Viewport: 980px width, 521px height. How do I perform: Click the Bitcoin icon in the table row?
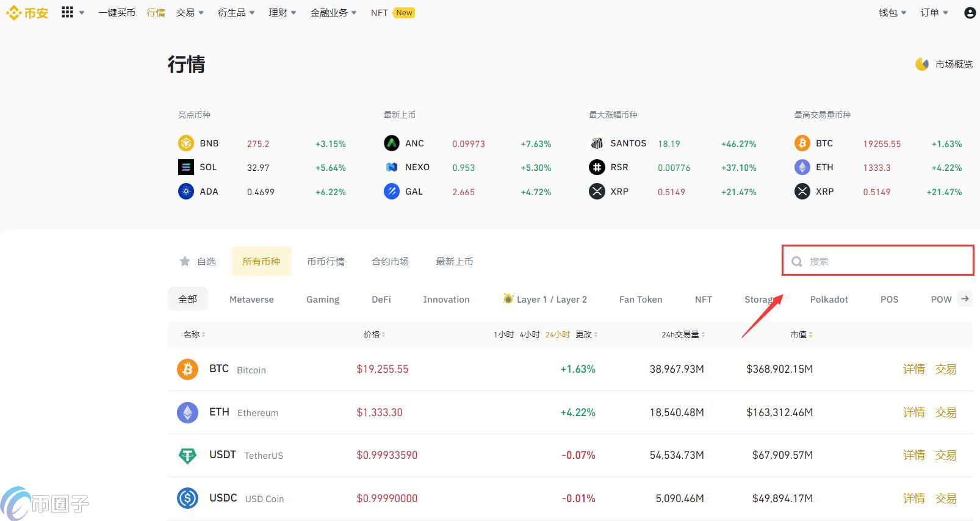[x=188, y=369]
